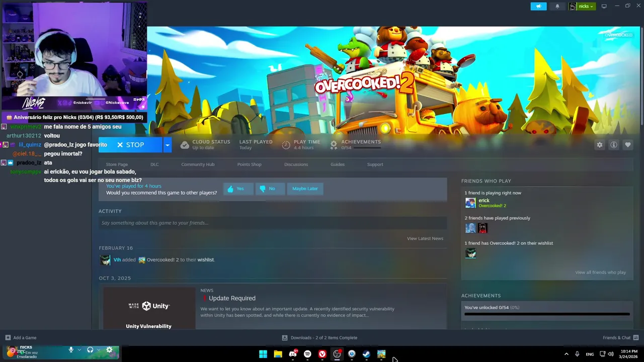Open the DLC tab
Viewport: 644px width, 362px height.
154,164
